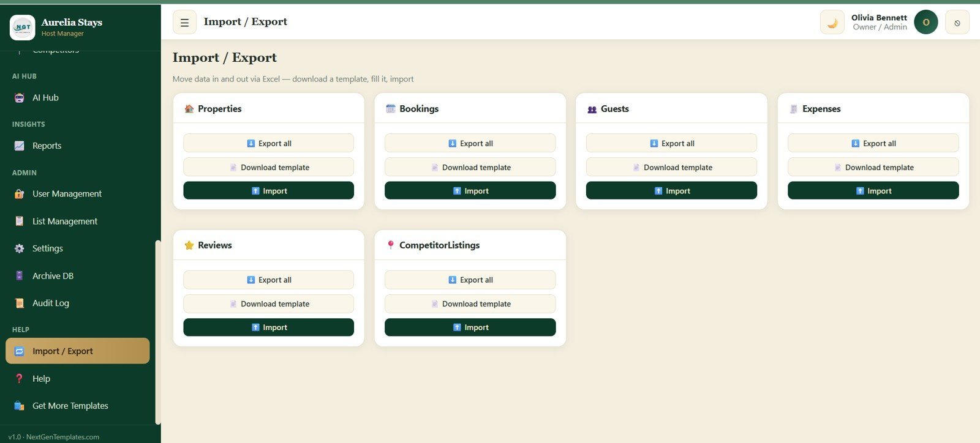Image resolution: width=980 pixels, height=443 pixels.
Task: Click the sidebar vertical scrollbar
Action: [158, 332]
